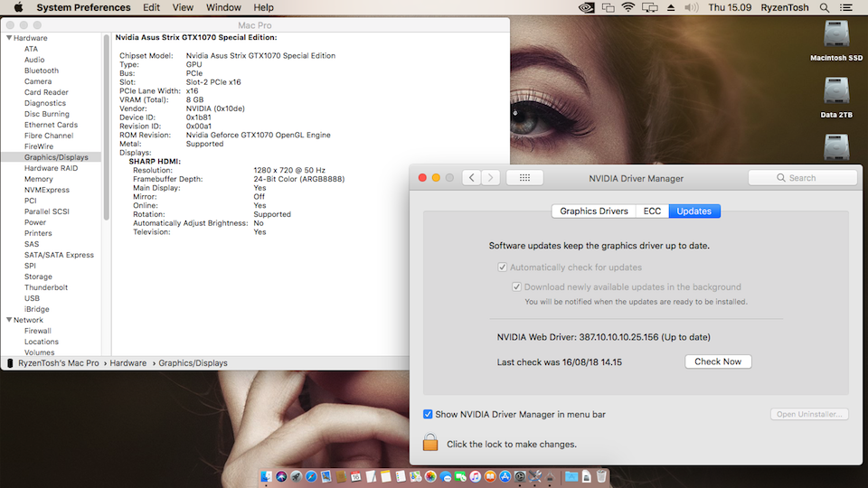This screenshot has height=488, width=868.
Task: Select Memory in the Hardware list
Action: click(39, 179)
